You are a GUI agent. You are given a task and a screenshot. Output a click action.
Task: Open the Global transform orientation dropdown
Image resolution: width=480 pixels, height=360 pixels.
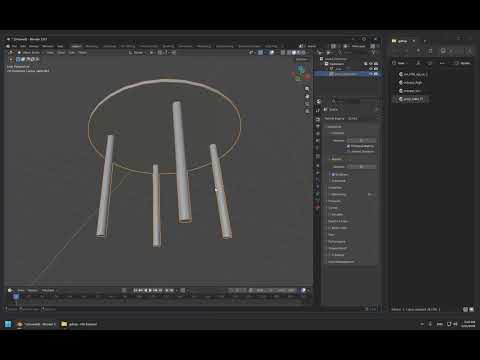click(x=138, y=53)
